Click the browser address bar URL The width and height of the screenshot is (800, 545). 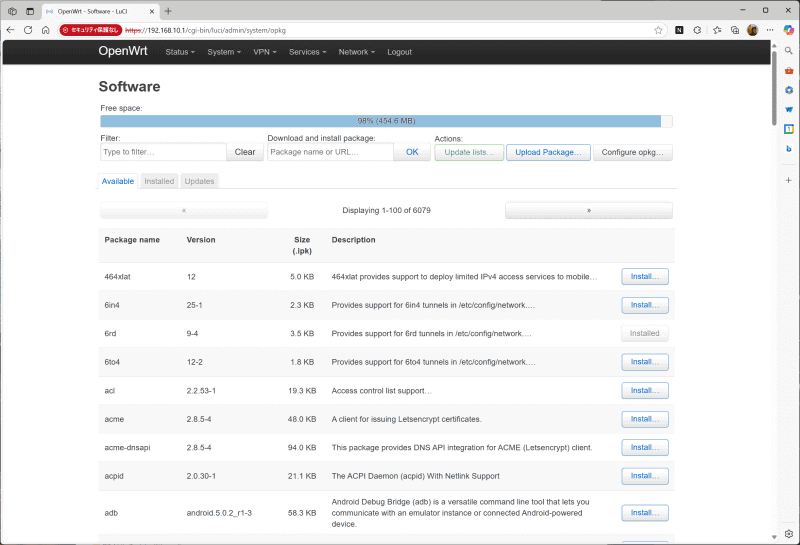point(205,31)
